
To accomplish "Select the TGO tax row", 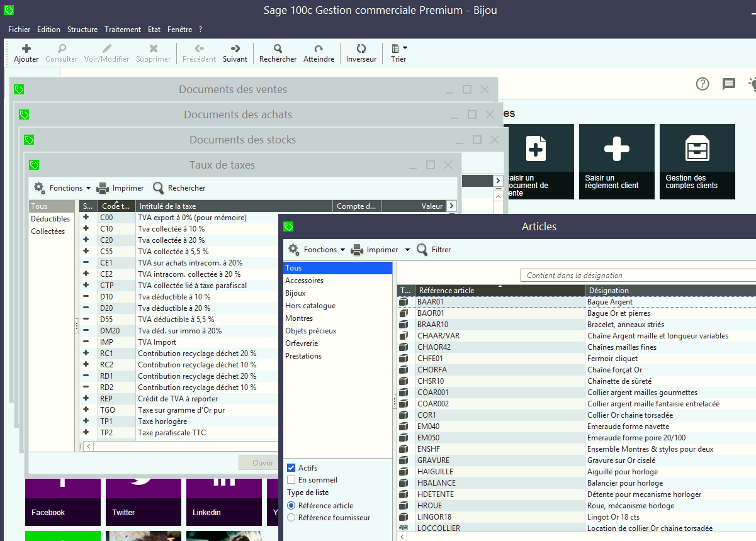I will coord(179,410).
